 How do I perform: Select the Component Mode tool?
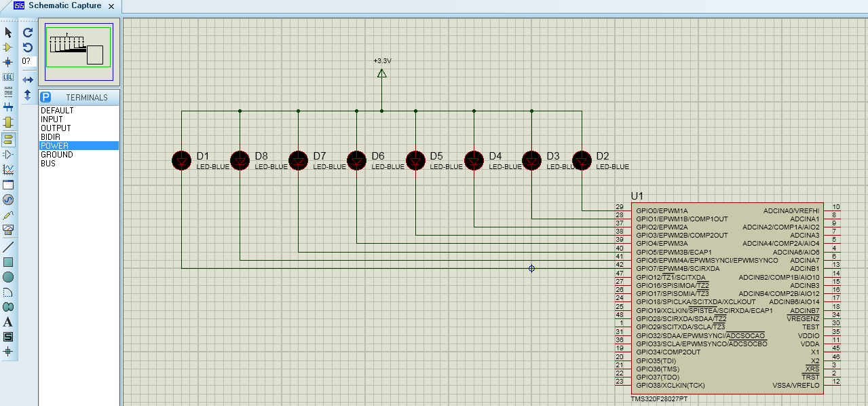[x=8, y=48]
